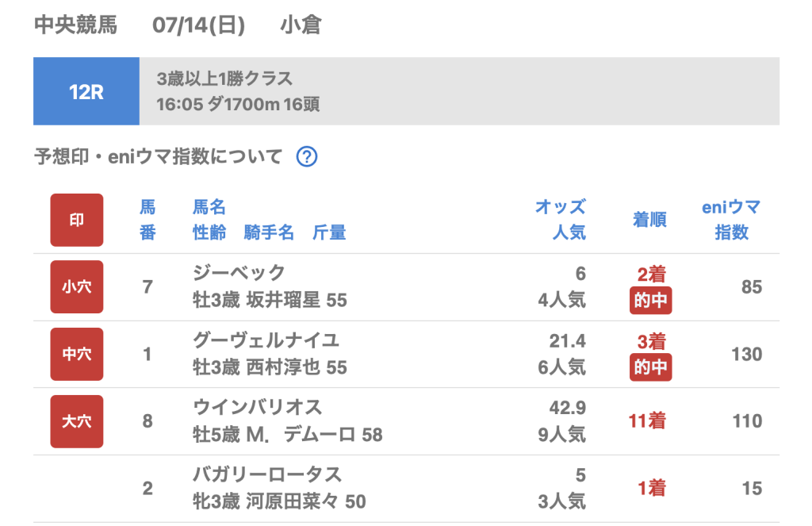The image size is (812, 526).
Task: Sort by eniウマ指数 column header
Action: click(x=731, y=220)
